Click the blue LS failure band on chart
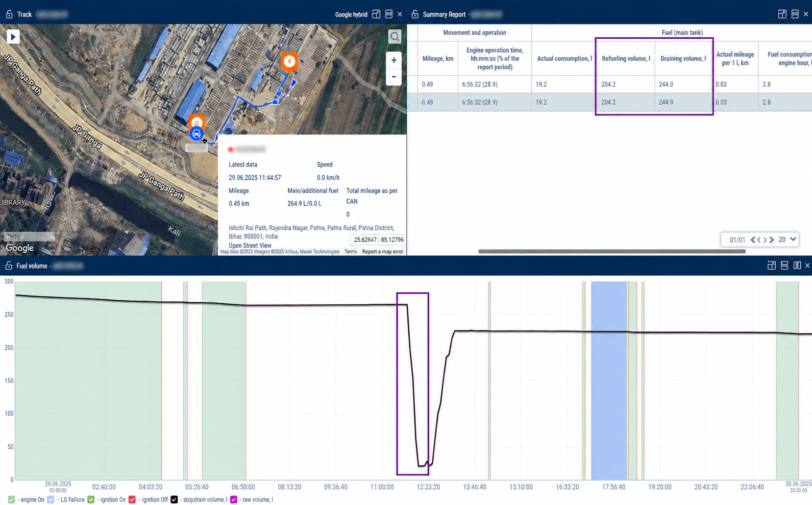Image resolution: width=812 pixels, height=505 pixels. coord(609,380)
